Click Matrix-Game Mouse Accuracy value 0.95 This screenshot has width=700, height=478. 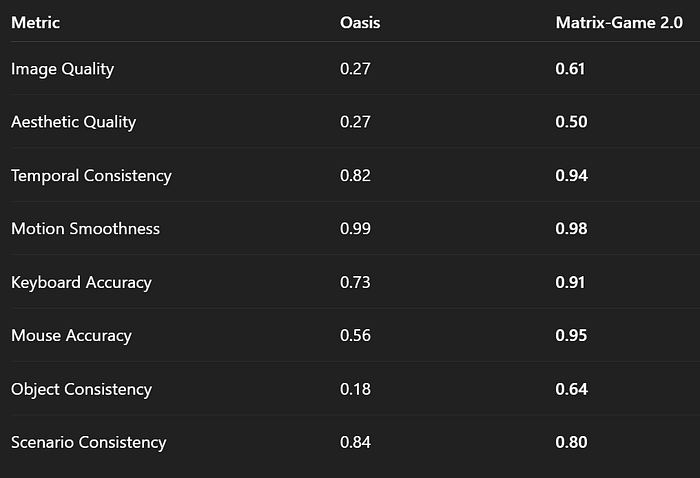(571, 335)
